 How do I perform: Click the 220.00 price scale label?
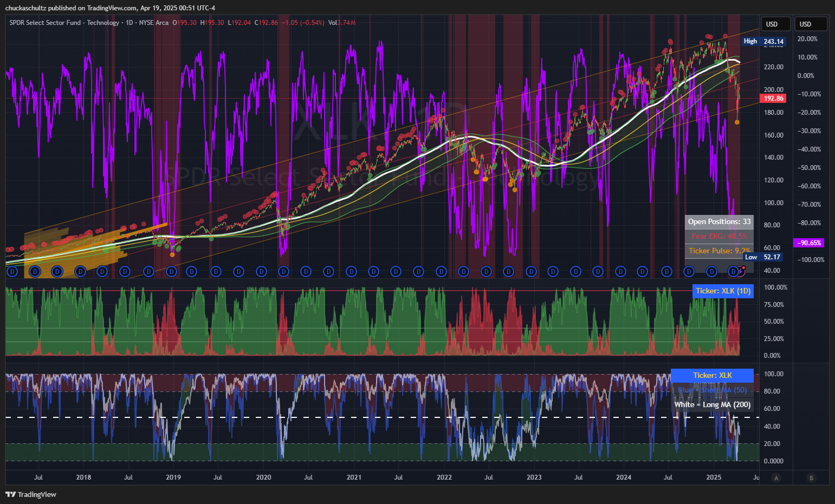tap(774, 67)
